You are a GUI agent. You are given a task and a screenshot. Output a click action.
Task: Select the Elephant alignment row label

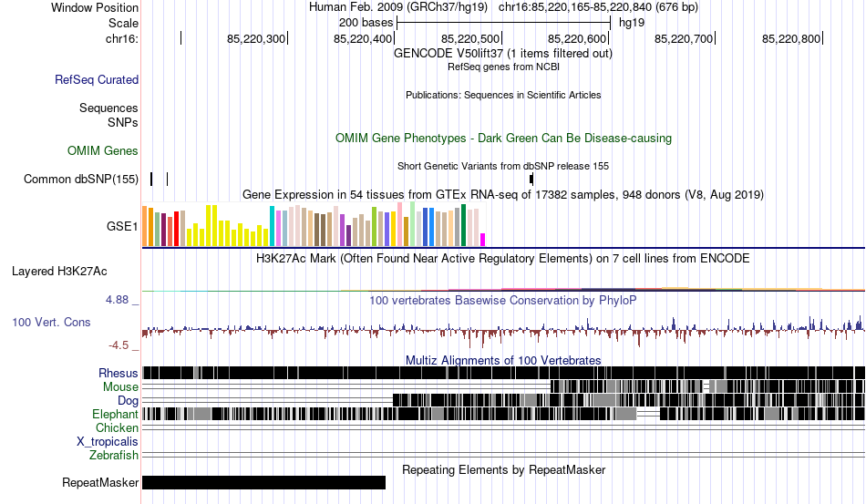click(115, 414)
